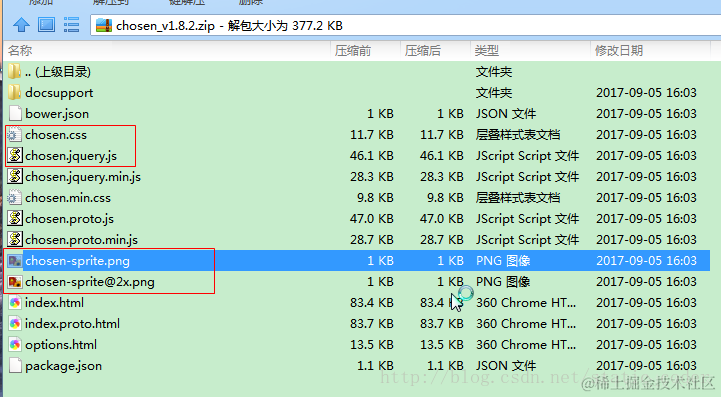Select the file name chosen.css
The image size is (721, 397).
(x=56, y=135)
